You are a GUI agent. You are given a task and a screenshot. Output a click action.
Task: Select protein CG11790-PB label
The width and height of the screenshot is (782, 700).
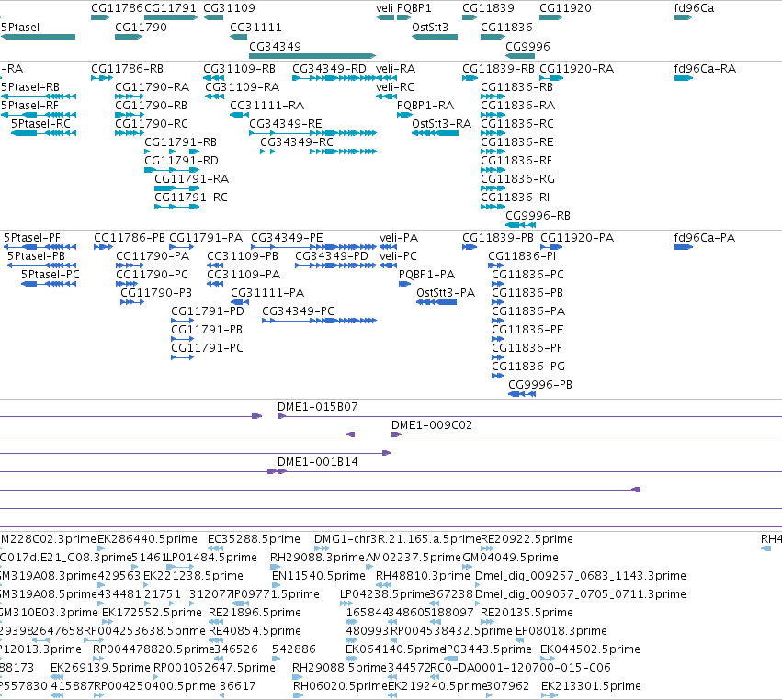click(x=156, y=293)
